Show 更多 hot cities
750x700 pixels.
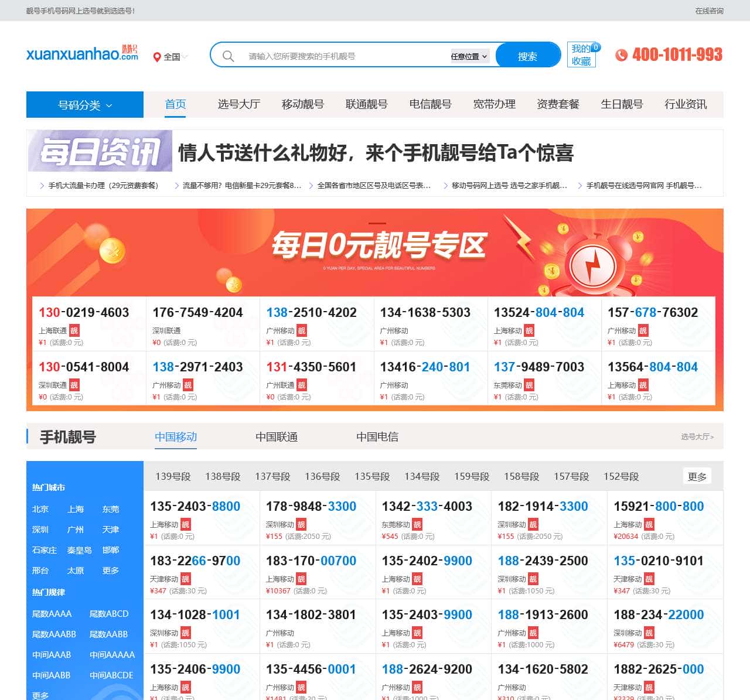110,570
